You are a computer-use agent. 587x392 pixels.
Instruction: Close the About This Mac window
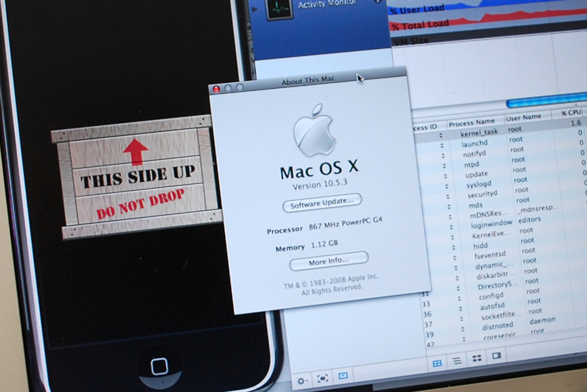[216, 89]
